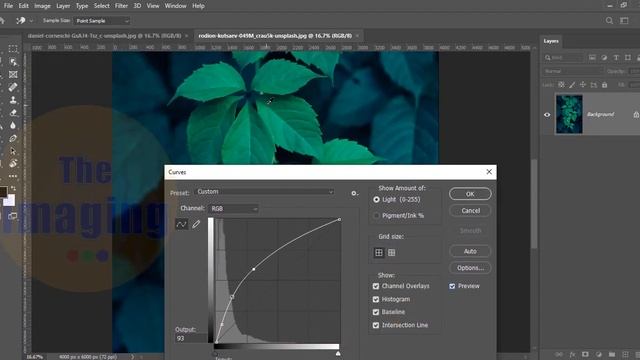Select the Path Selection arrow tool
This screenshot has width=640, height=360.
pos(13,151)
